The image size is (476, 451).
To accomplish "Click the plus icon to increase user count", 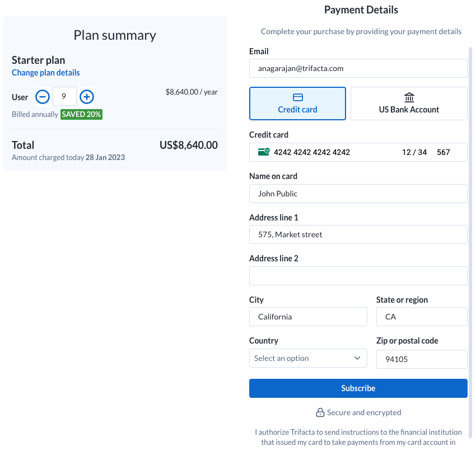I will click(x=87, y=97).
